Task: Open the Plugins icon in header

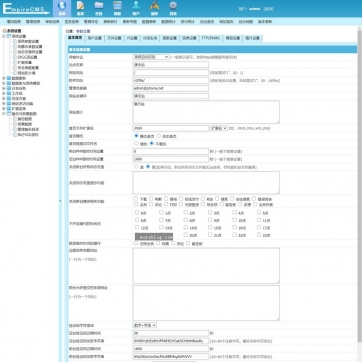Action: [154, 8]
